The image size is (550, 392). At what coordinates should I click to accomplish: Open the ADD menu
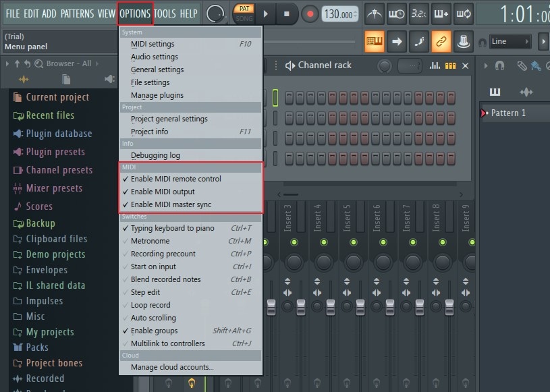[49, 13]
